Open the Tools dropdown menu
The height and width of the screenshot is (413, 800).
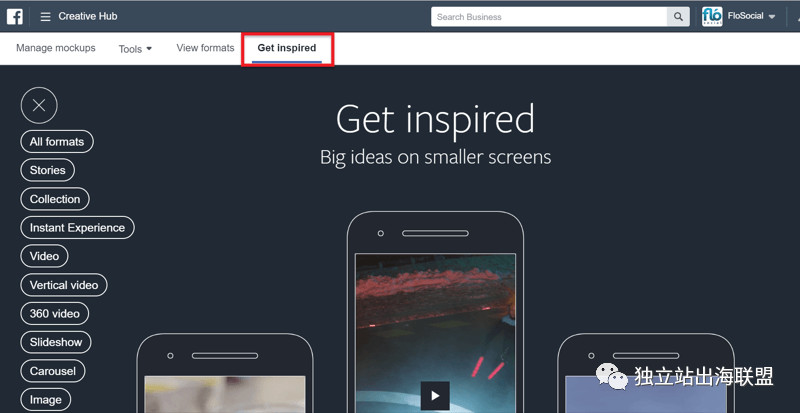click(x=135, y=49)
